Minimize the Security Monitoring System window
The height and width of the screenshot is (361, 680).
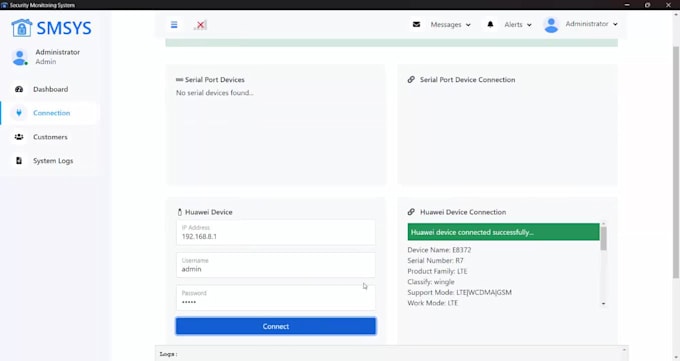click(x=627, y=5)
